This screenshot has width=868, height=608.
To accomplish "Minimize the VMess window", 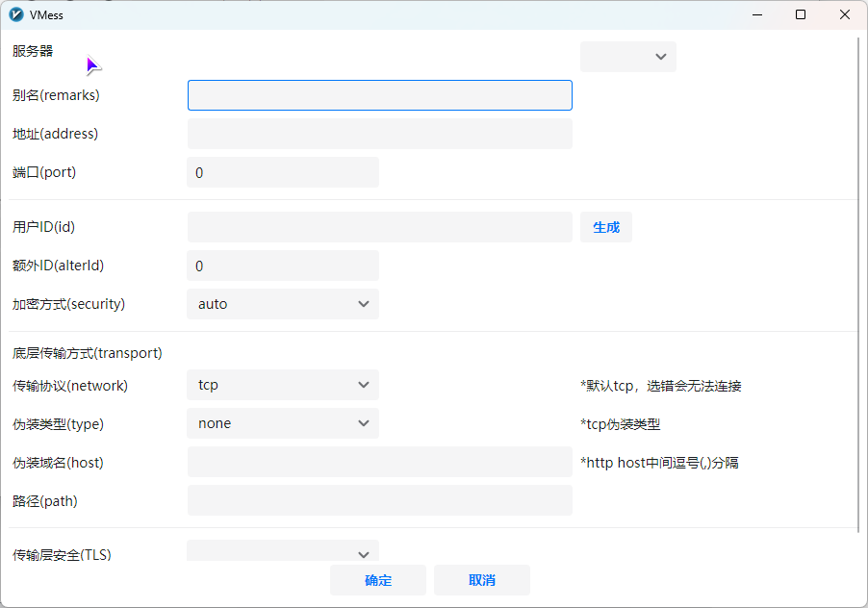I will [x=756, y=14].
